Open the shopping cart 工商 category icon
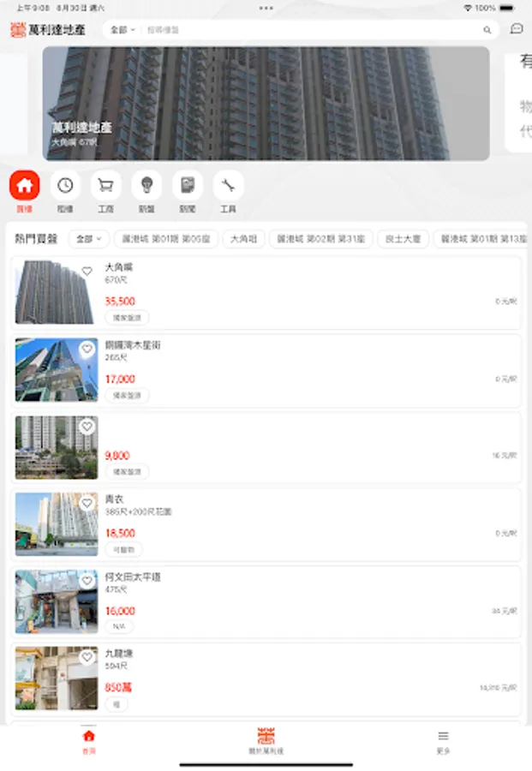 (x=105, y=186)
